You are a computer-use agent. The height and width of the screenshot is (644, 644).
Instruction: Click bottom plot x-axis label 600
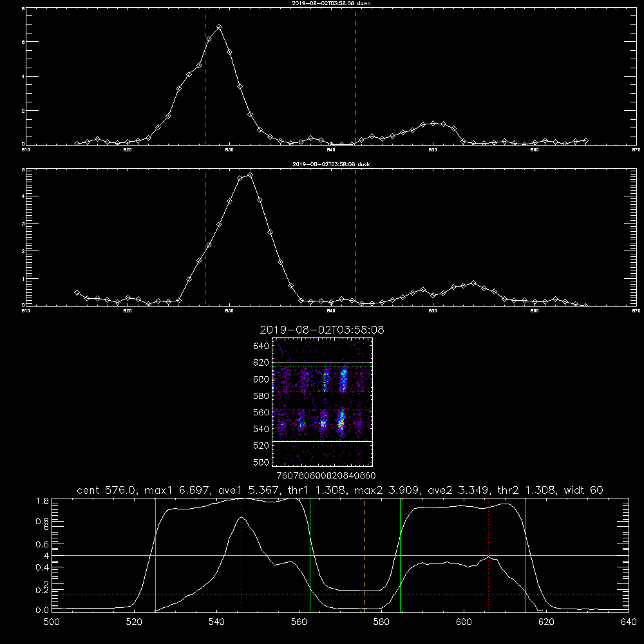[x=464, y=622]
